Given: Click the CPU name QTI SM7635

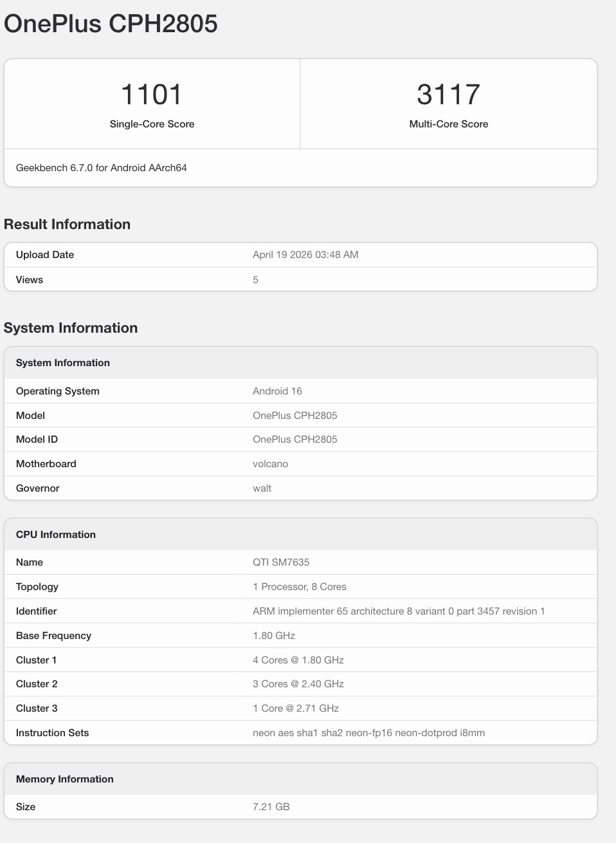Looking at the screenshot, I should point(281,562).
